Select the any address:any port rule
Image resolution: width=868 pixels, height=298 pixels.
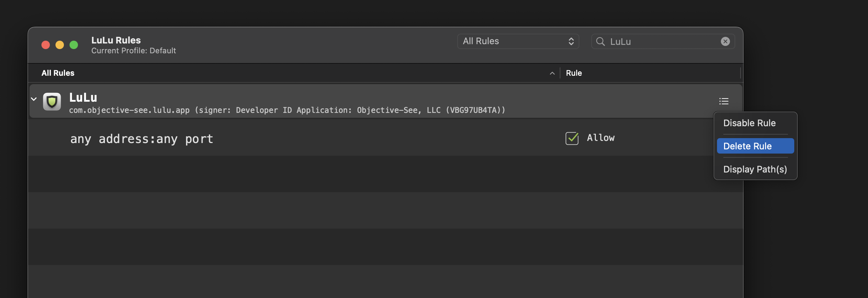click(142, 139)
